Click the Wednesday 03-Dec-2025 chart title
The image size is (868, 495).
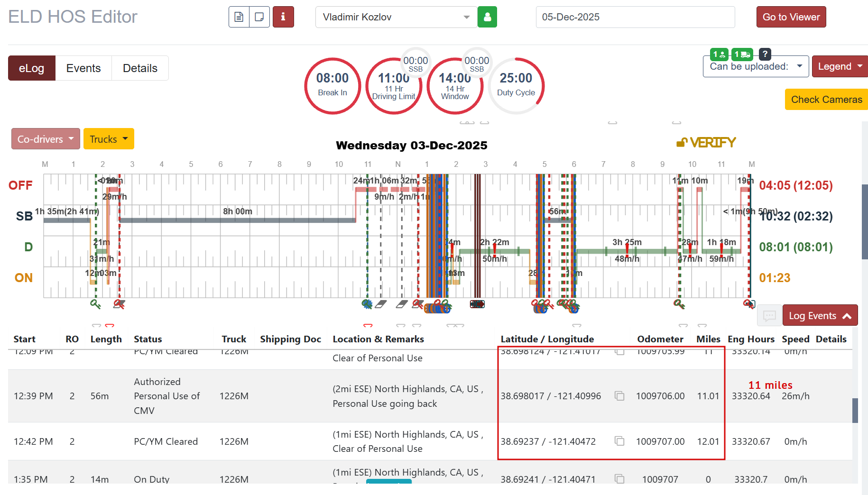(411, 145)
